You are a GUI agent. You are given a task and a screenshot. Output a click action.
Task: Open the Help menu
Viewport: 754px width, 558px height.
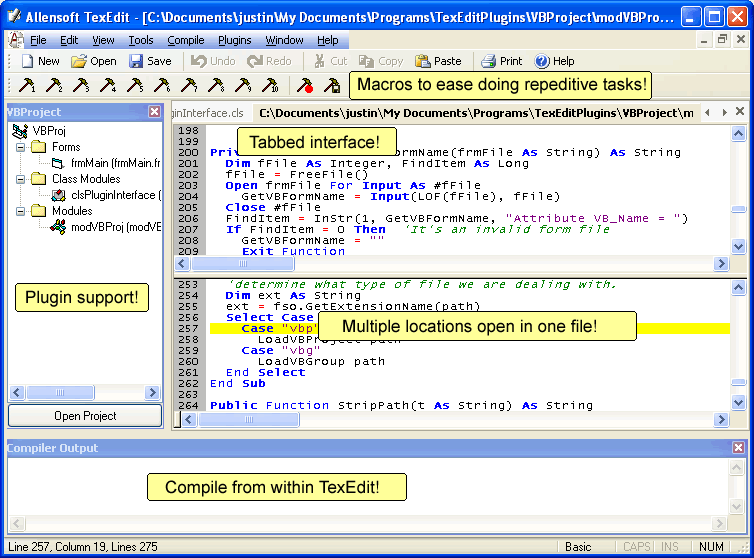point(327,40)
